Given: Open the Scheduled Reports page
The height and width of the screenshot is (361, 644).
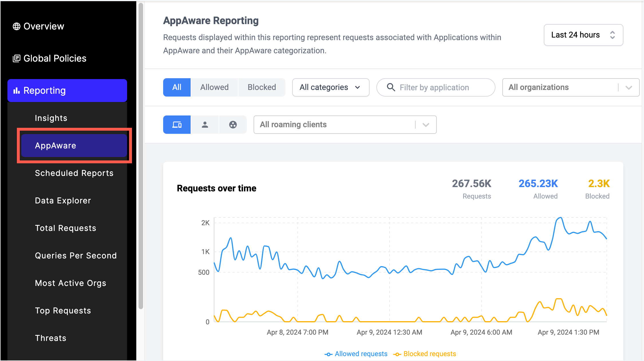Looking at the screenshot, I should (74, 173).
